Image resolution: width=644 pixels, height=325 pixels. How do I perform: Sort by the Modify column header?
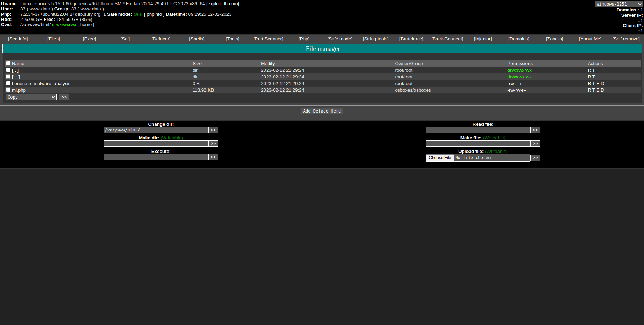[268, 64]
